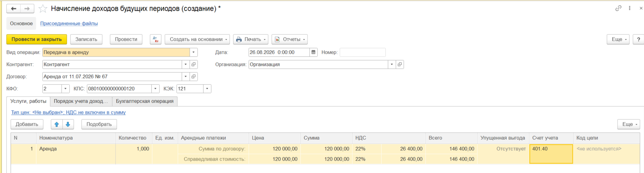Click the Номер input field

tap(363, 52)
